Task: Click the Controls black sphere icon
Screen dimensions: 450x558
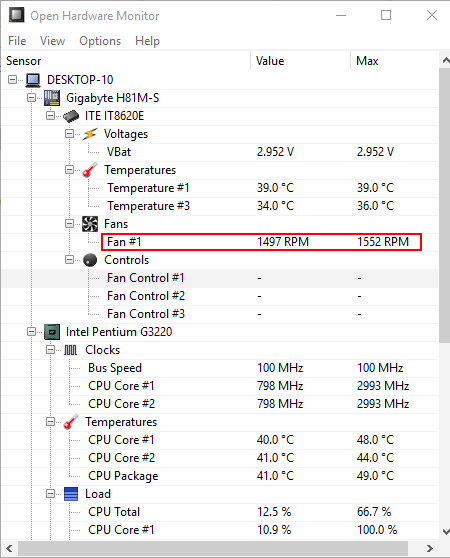Action: [90, 260]
